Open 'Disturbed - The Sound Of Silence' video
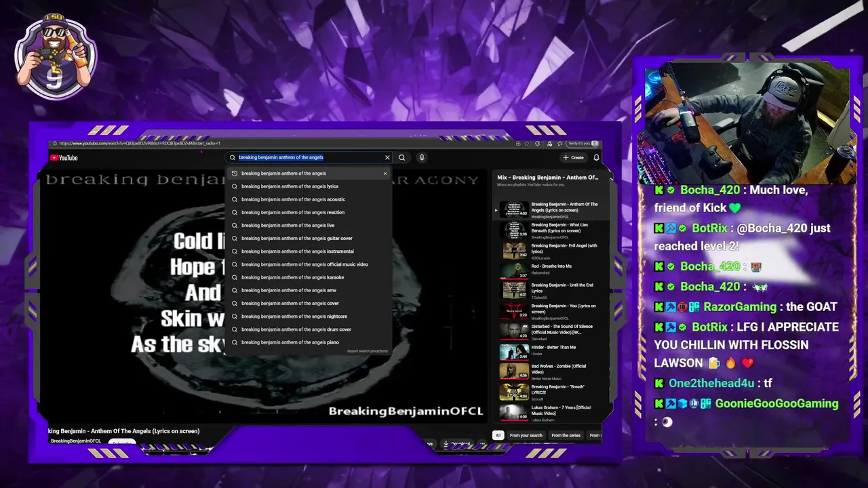 562,329
